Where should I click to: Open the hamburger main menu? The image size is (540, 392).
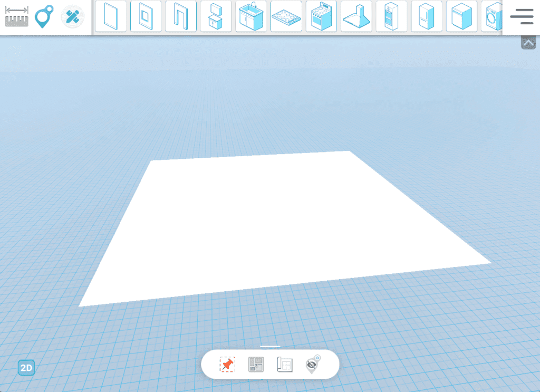(522, 16)
